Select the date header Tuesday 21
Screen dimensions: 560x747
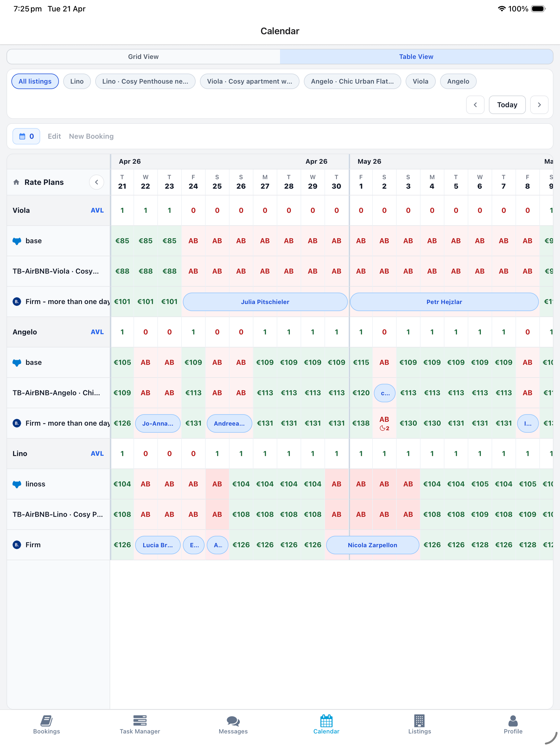(x=122, y=182)
